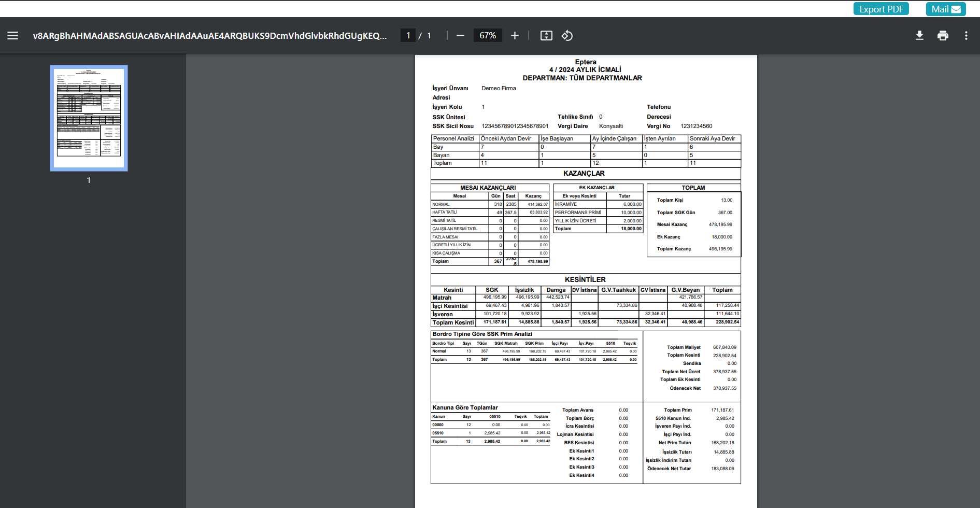Click the KAZANÇLAR section heading
Viewport: 980px width, 508px height.
pos(584,174)
